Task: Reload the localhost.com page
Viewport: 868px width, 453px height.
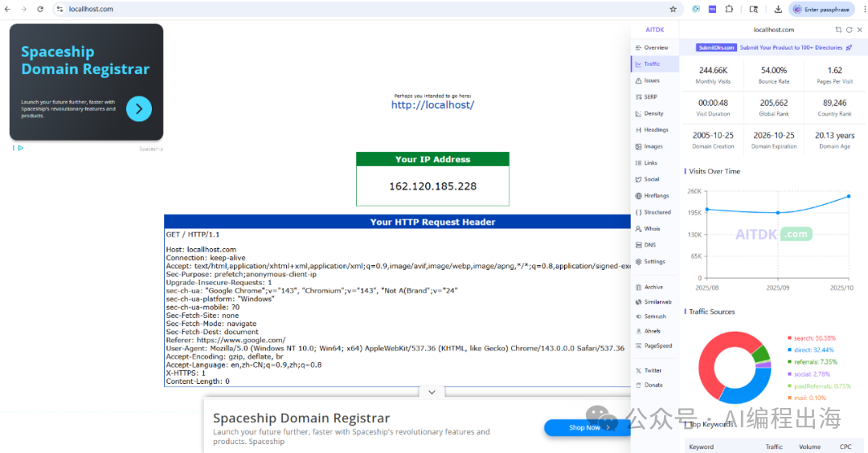Action: tap(40, 10)
